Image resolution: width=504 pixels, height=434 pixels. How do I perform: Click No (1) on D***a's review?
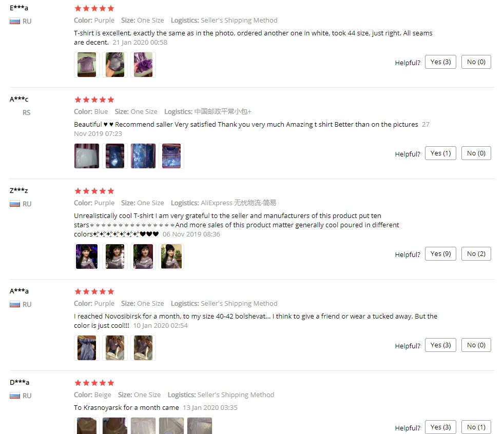[476, 427]
